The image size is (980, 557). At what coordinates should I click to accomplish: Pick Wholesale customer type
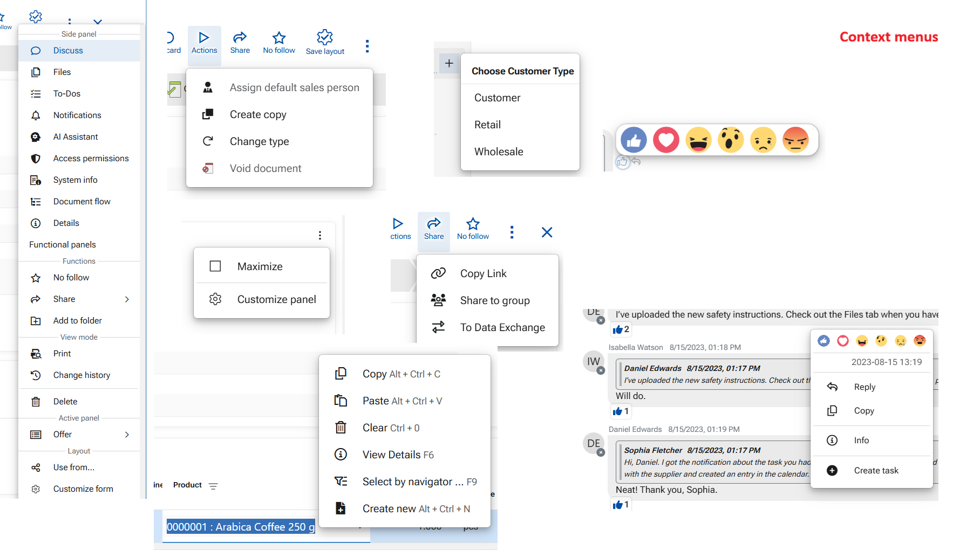point(520,152)
